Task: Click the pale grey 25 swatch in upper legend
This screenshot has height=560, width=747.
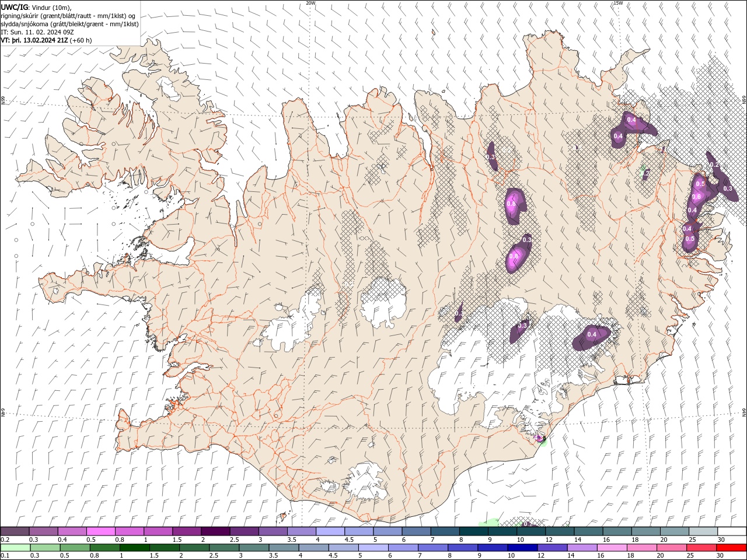Action: 703,531
